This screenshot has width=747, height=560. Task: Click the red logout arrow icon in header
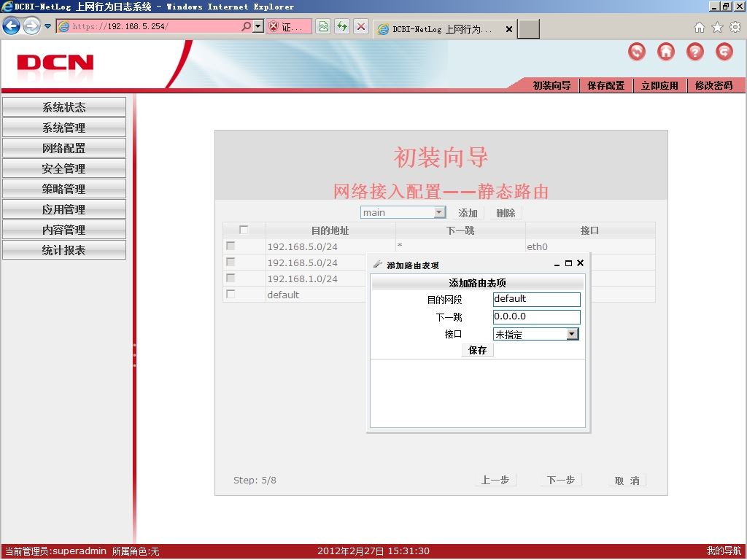tap(724, 52)
